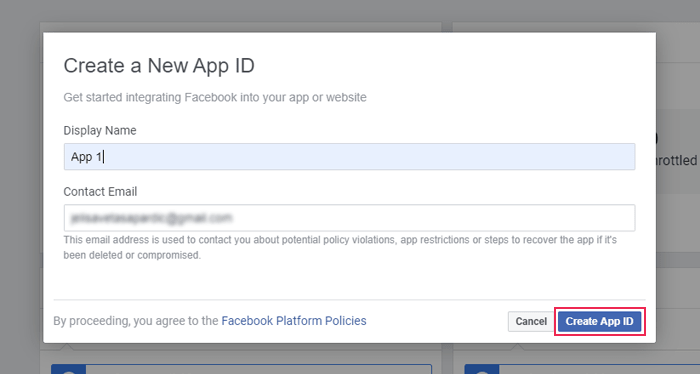Click the 'By proceeding, you agree to the' text
The height and width of the screenshot is (374, 700).
(136, 321)
